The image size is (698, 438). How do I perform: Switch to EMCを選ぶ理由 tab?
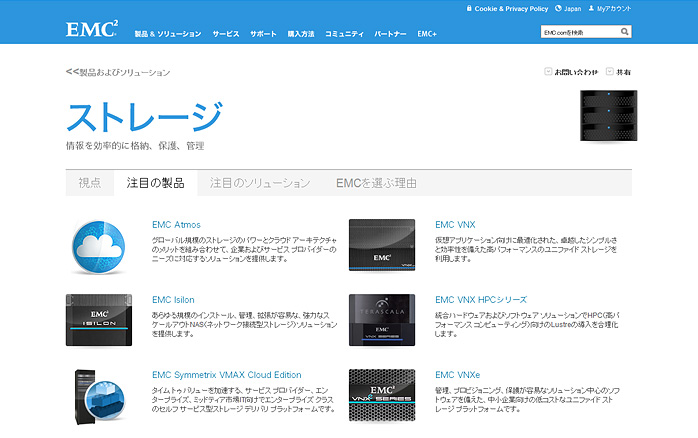click(x=376, y=183)
